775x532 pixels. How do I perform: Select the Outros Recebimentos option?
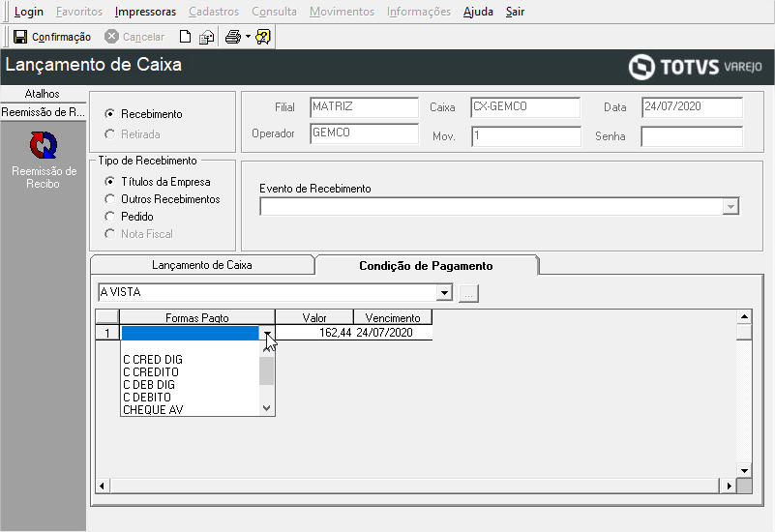109,199
